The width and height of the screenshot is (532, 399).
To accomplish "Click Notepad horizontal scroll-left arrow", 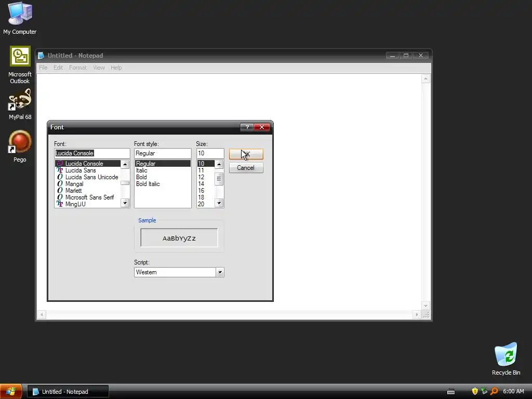I will (x=42, y=314).
